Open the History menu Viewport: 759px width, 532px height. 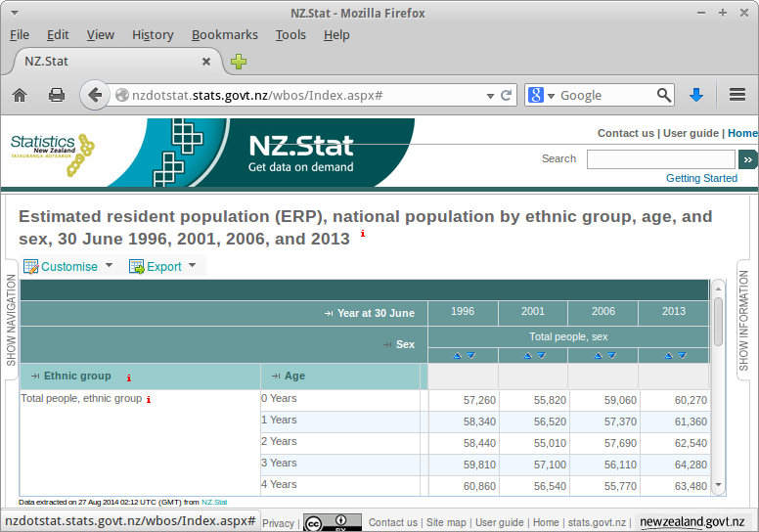click(153, 35)
